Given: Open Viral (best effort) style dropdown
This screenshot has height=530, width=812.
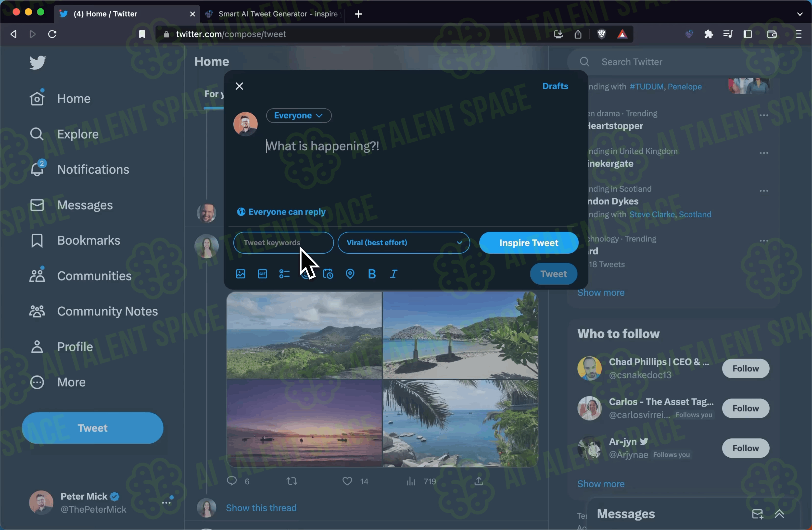Looking at the screenshot, I should point(404,243).
